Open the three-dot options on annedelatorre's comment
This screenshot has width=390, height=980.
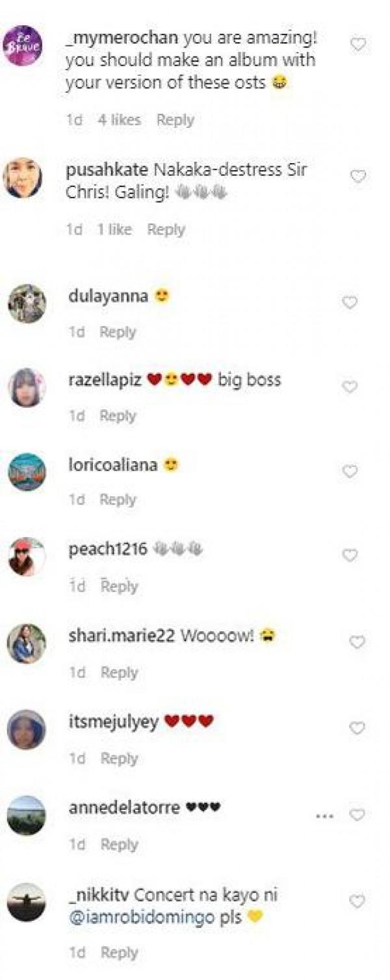[x=324, y=816]
